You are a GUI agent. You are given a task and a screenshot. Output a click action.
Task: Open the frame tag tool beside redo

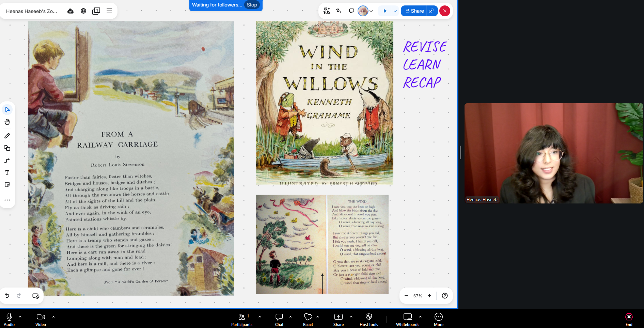click(x=36, y=296)
